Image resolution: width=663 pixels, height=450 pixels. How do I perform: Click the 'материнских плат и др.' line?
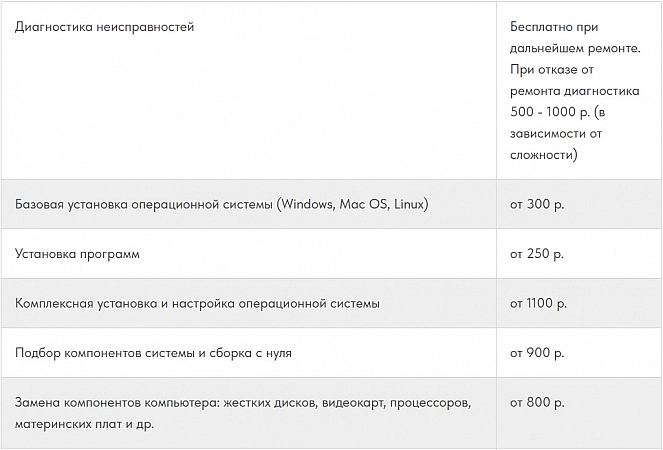coord(85,424)
